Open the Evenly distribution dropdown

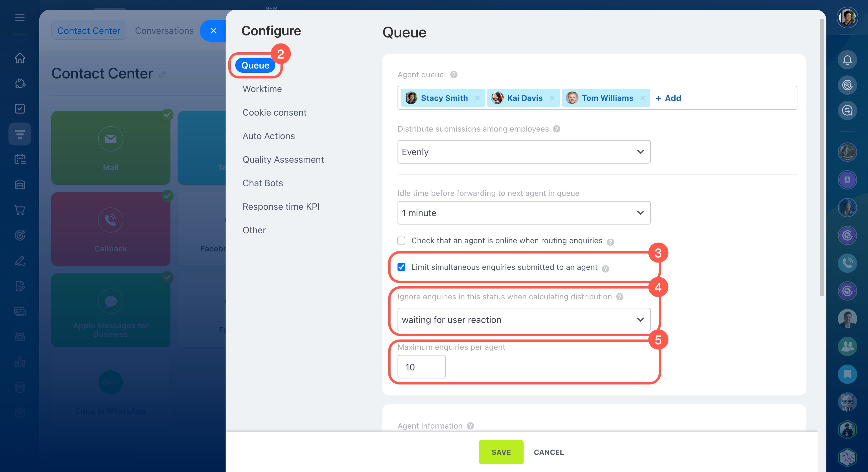coord(524,152)
